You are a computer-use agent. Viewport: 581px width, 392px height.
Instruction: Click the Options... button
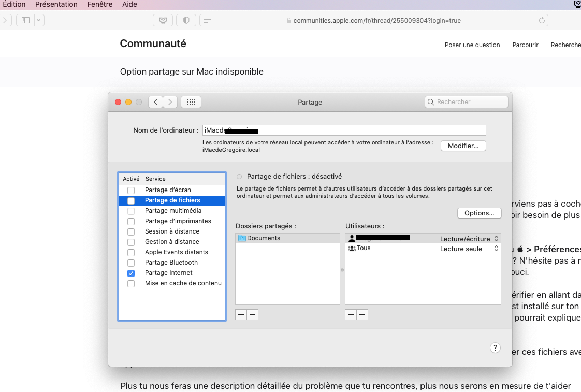(479, 213)
